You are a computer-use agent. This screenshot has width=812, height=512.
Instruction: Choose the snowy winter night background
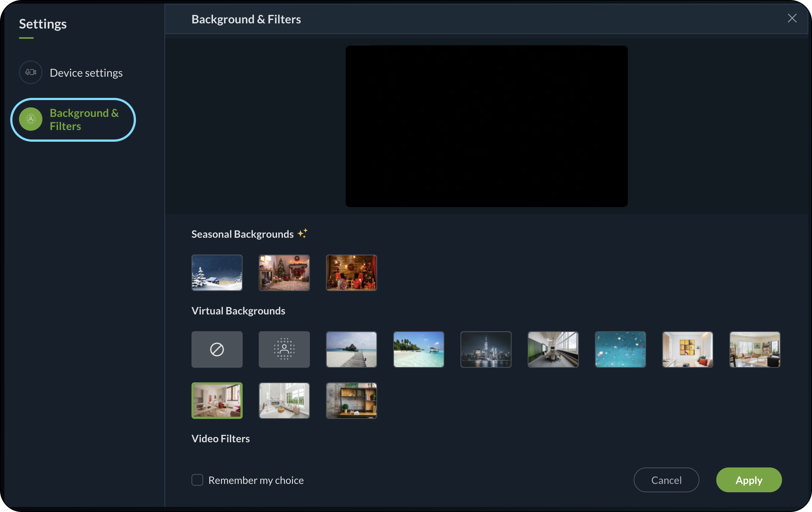(x=217, y=273)
